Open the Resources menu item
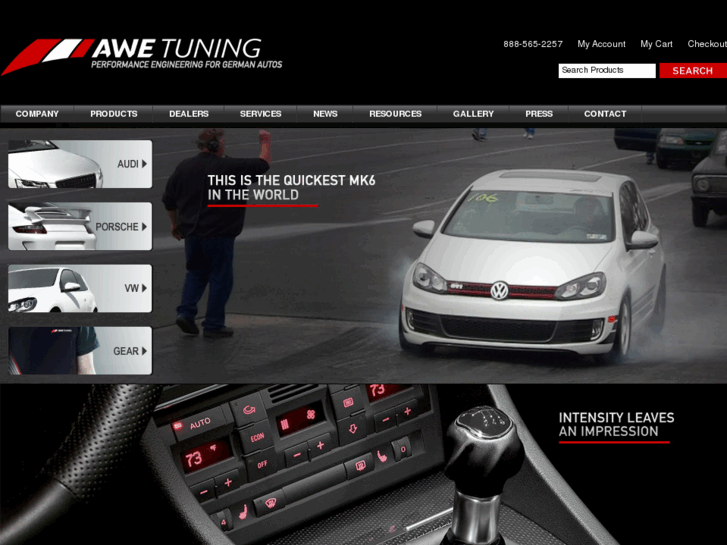The image size is (727, 545). 395,114
